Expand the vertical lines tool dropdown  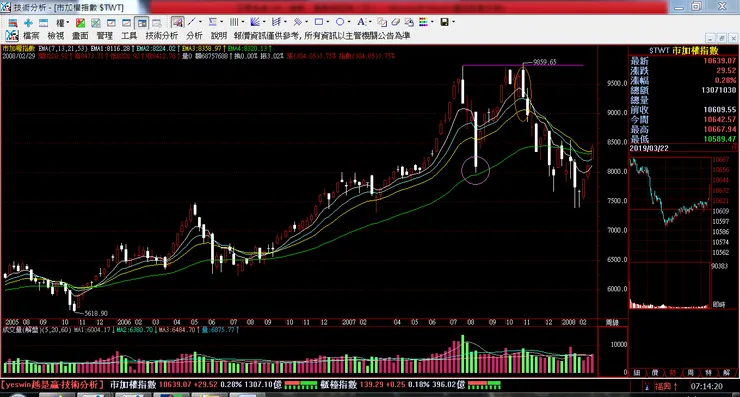[243, 22]
